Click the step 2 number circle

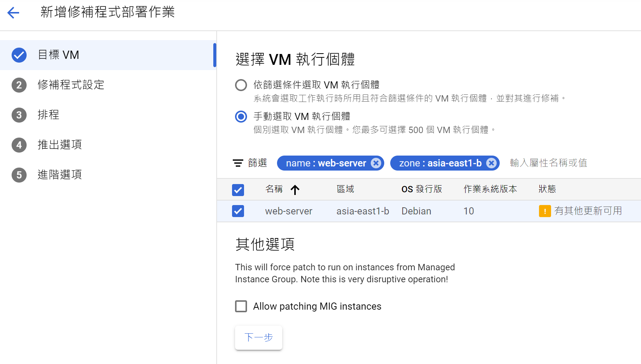point(19,85)
